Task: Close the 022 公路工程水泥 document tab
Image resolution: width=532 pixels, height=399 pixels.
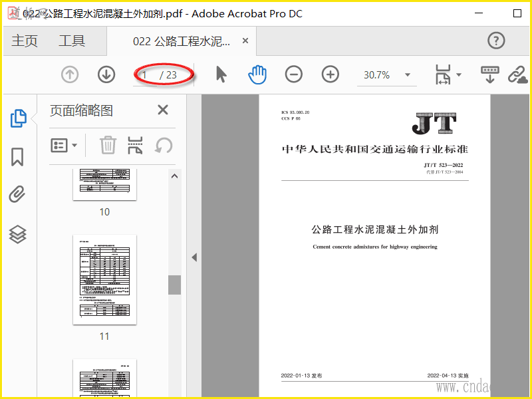Action: [245, 41]
